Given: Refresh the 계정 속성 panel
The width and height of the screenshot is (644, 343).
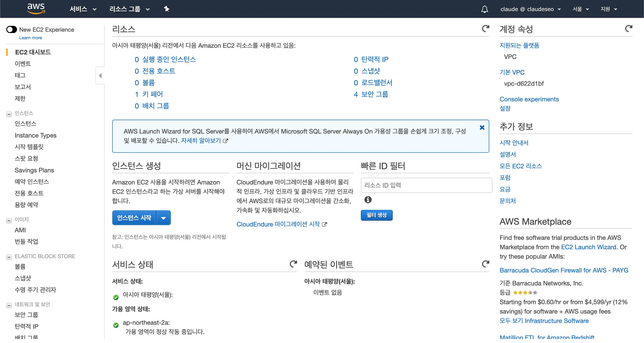Looking at the screenshot, I should click(629, 29).
